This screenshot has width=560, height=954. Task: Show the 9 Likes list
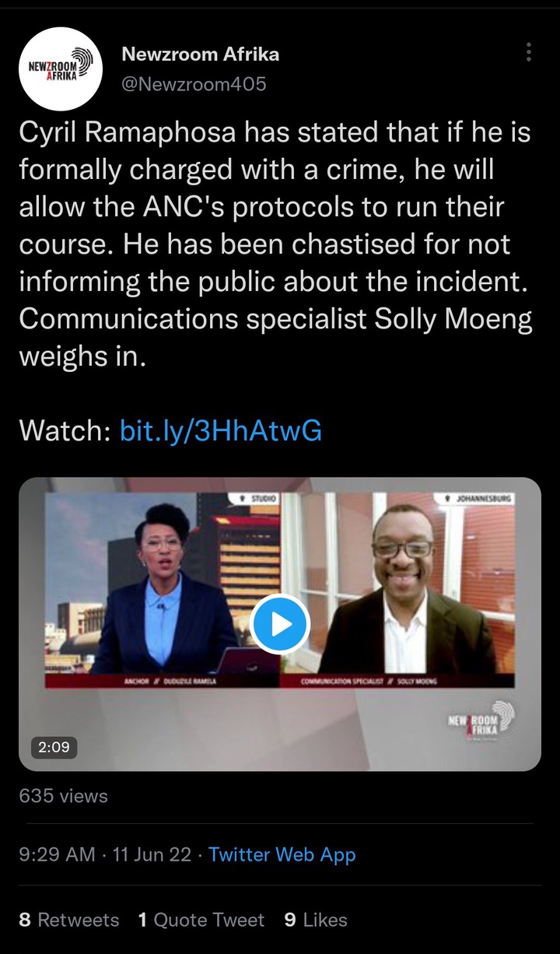coord(316,920)
